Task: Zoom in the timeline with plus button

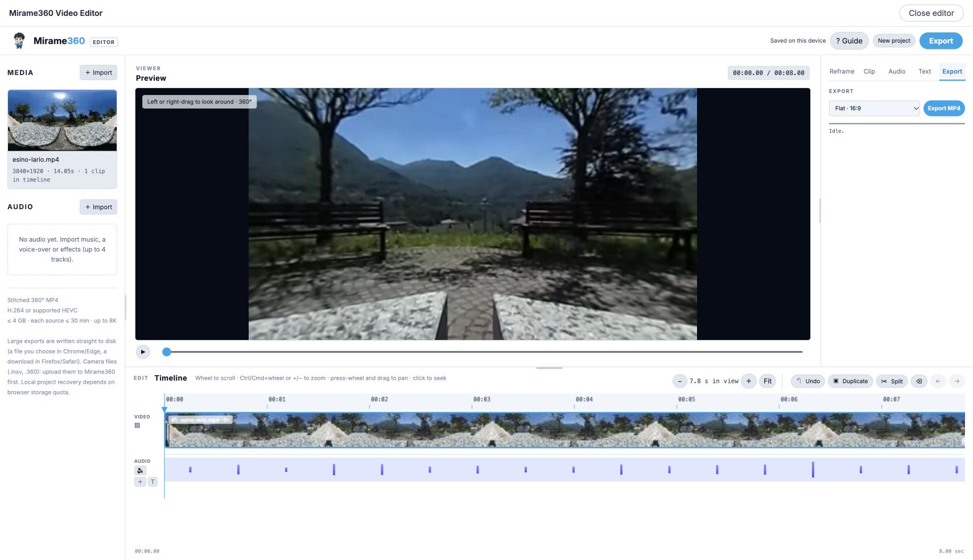Action: coord(749,381)
